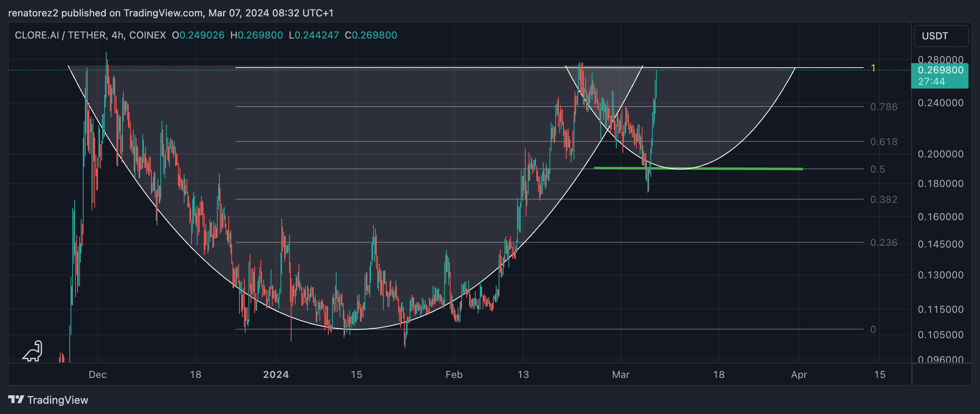Click the USDT currency box
Viewport: 980px width, 414px height.
941,36
